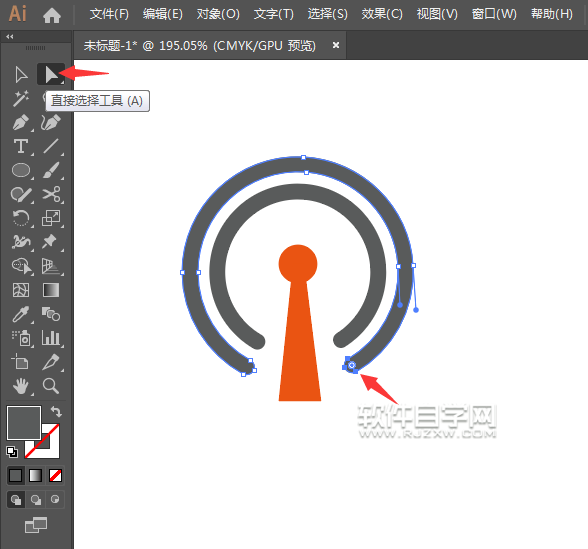This screenshot has height=549, width=588.
Task: Select the Ellipse tool
Action: pos(21,170)
